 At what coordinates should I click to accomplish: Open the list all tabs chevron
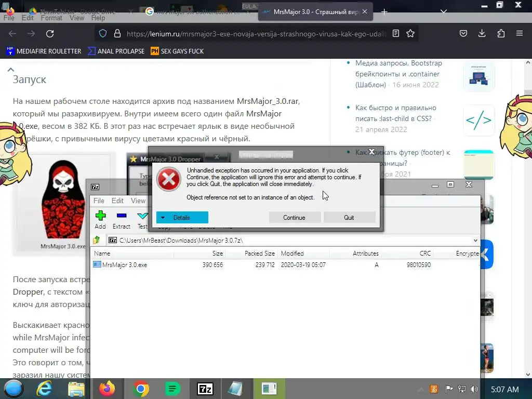click(x=444, y=11)
